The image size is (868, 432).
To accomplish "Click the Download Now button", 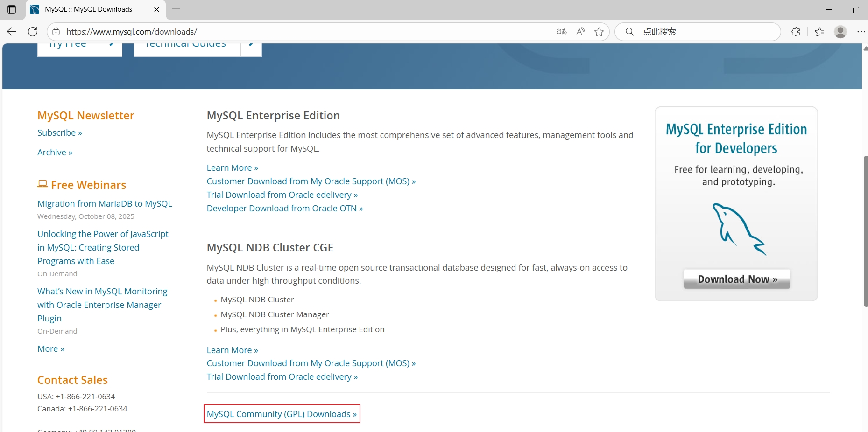I will click(737, 279).
